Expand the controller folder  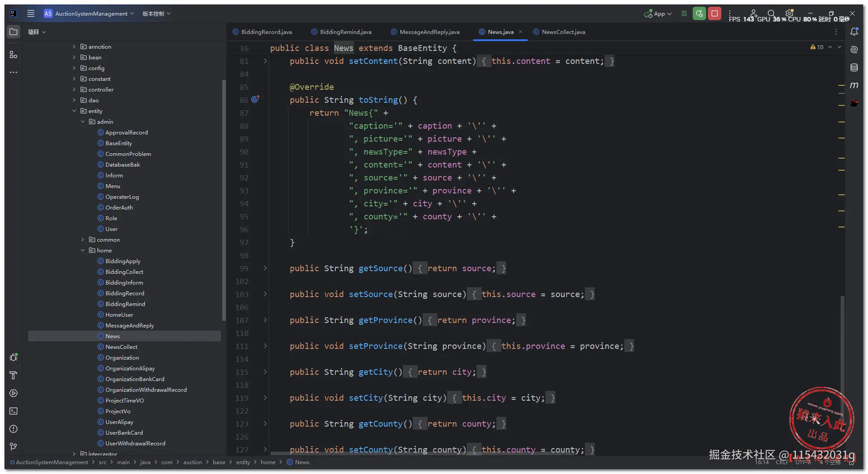pos(74,89)
